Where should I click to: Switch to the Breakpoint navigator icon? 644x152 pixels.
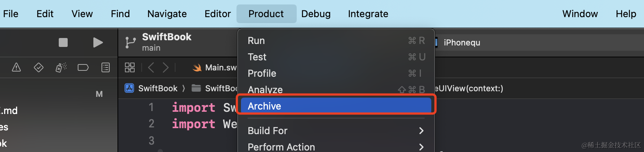click(83, 67)
